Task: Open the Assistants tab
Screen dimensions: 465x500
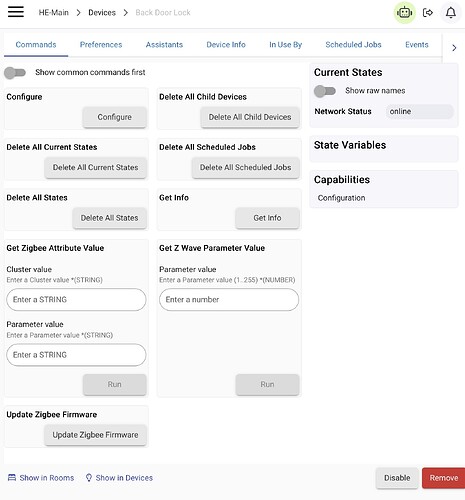Action: (164, 45)
